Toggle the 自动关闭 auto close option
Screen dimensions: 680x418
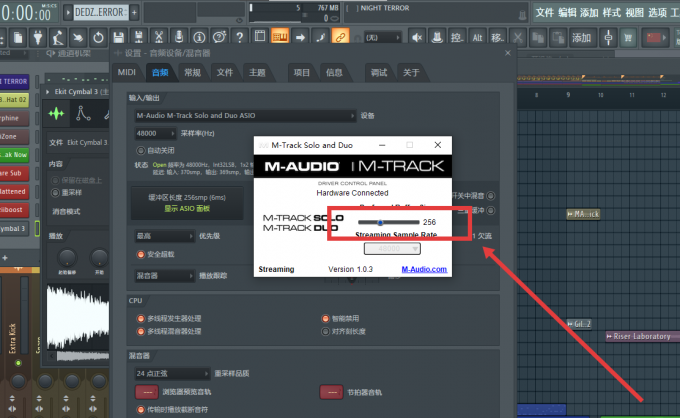pyautogui.click(x=141, y=150)
